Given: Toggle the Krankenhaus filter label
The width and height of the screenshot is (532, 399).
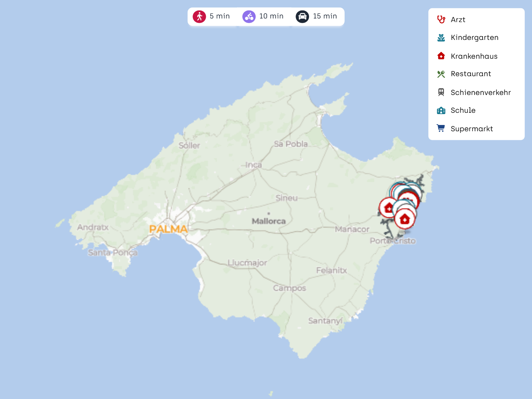Looking at the screenshot, I should 474,56.
